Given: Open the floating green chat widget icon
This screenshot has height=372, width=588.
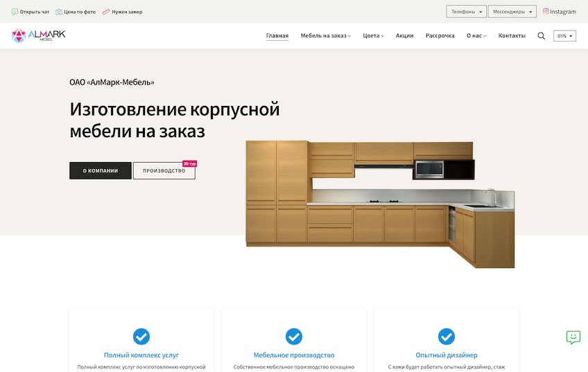Looking at the screenshot, I should 573,337.
